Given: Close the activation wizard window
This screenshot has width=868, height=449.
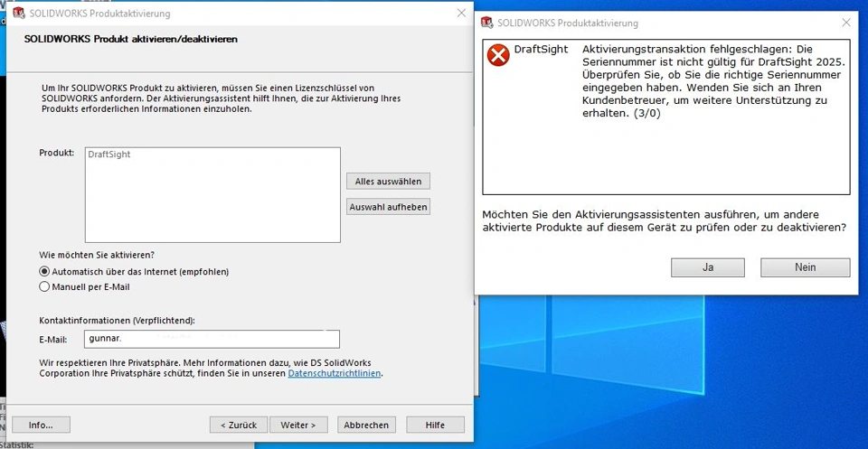Looking at the screenshot, I should 461,13.
